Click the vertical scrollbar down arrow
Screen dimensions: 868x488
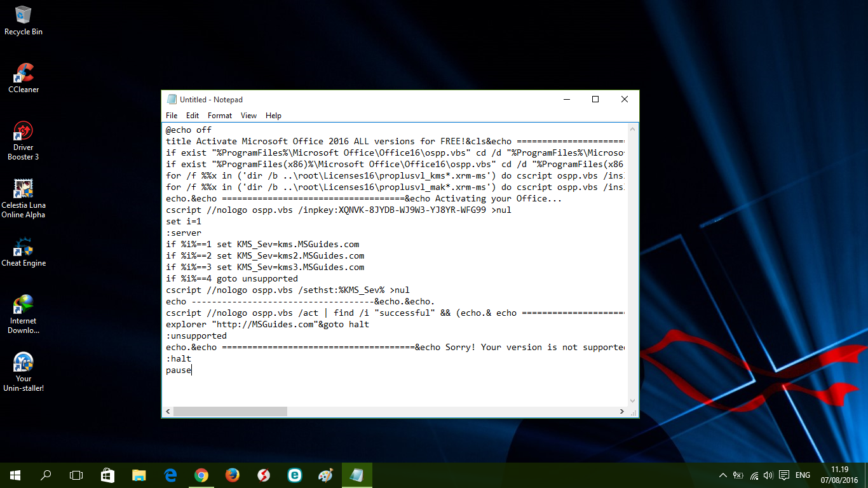tap(632, 401)
